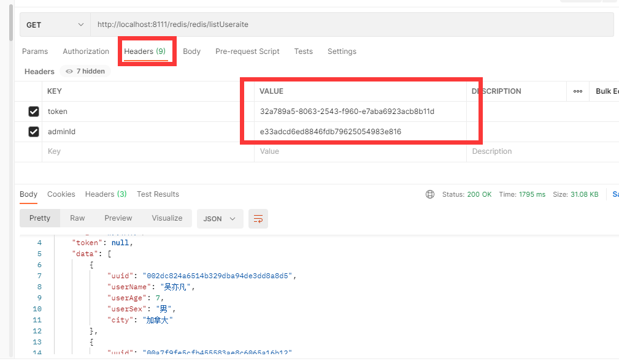View the response Cookies tab
Viewport: 619px width, 364px height.
tap(61, 194)
